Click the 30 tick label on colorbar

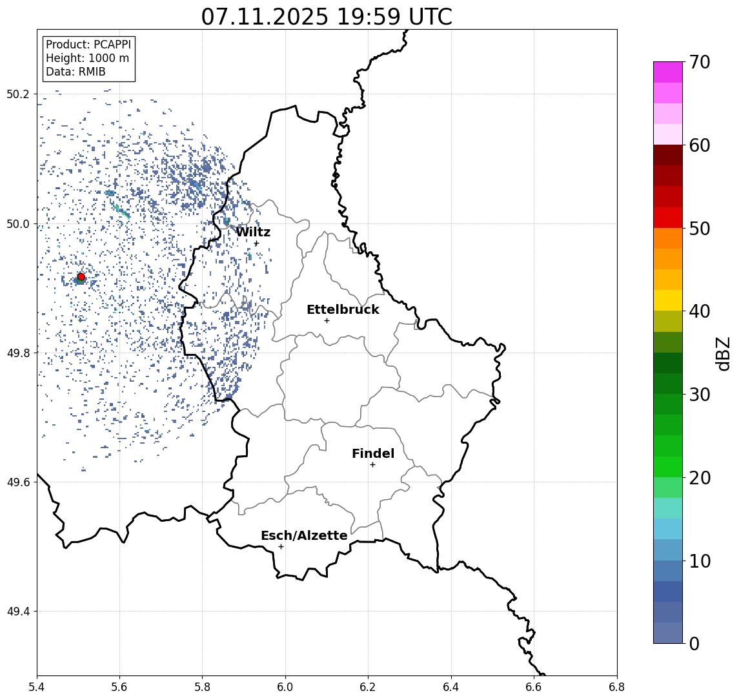[700, 395]
